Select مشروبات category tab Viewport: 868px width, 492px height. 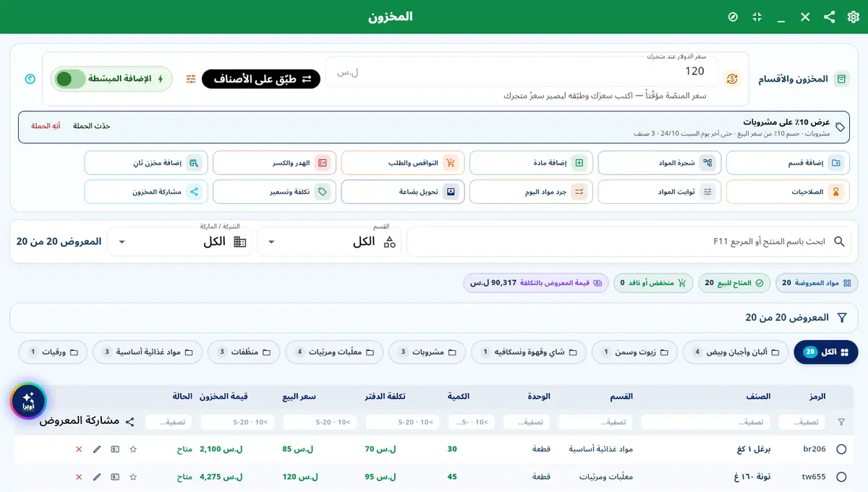(427, 352)
